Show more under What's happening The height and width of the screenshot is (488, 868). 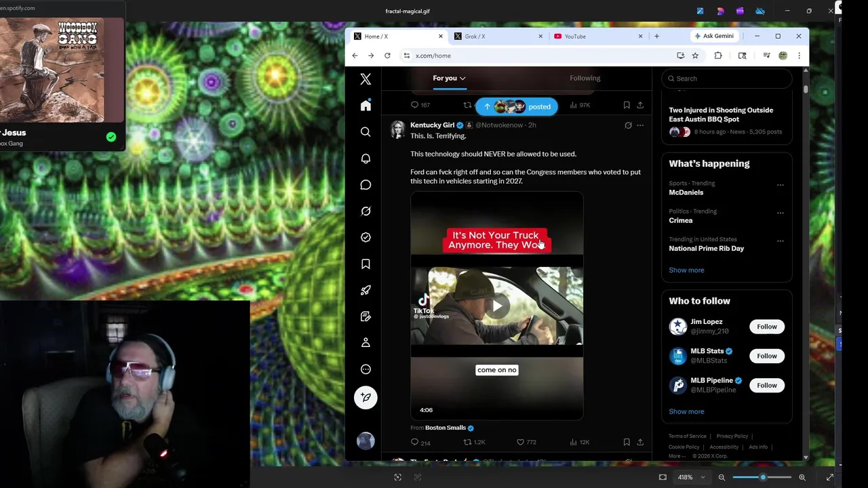tap(686, 270)
